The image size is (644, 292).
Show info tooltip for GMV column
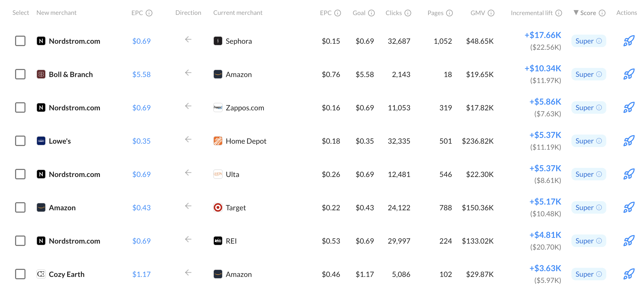pos(491,13)
